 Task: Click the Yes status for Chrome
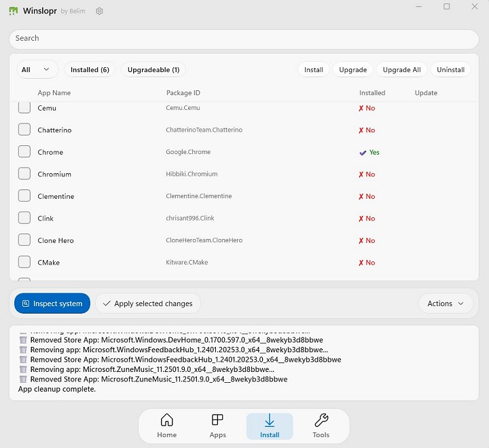[x=374, y=152]
